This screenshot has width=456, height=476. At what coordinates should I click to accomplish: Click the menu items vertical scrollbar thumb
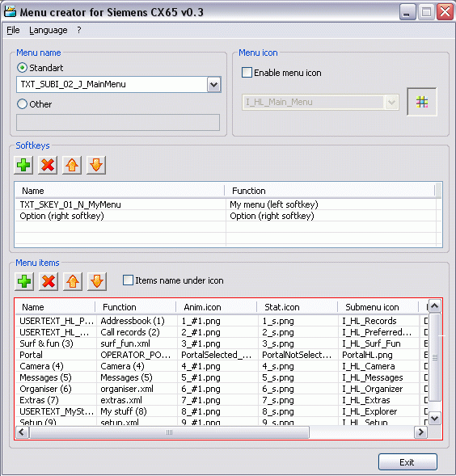click(x=435, y=357)
